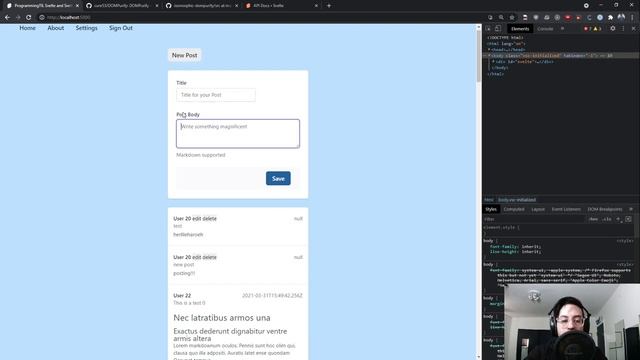Activate DevTools inspect element picker

coord(488,29)
